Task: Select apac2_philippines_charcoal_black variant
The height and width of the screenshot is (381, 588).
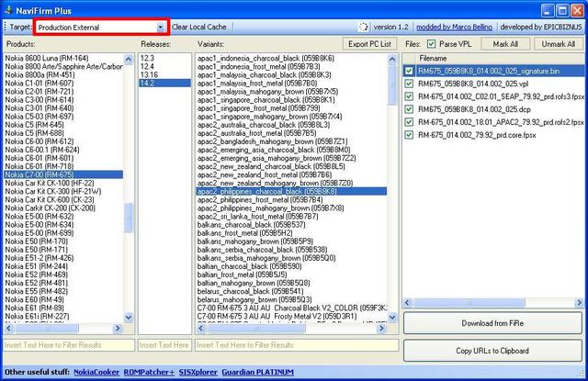Action: click(x=291, y=192)
